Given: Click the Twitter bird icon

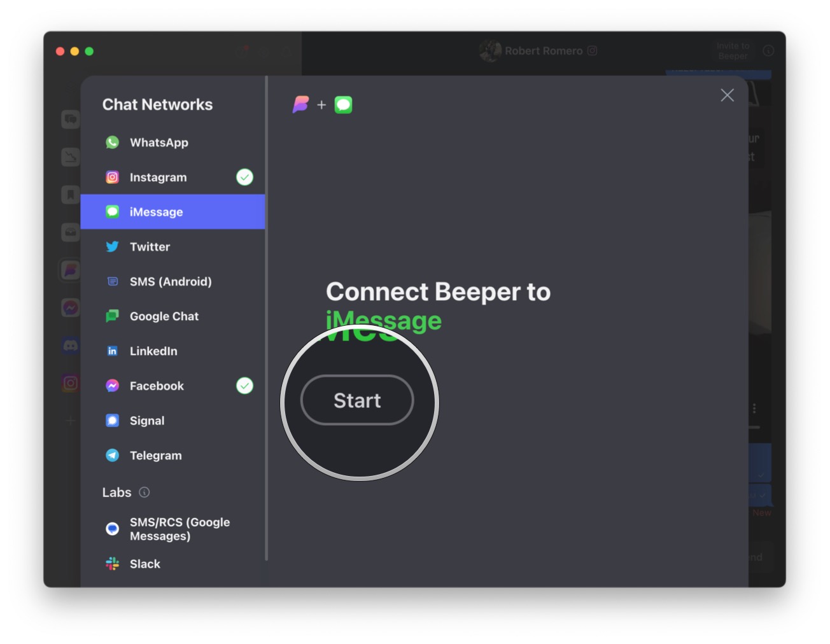Looking at the screenshot, I should pos(113,247).
